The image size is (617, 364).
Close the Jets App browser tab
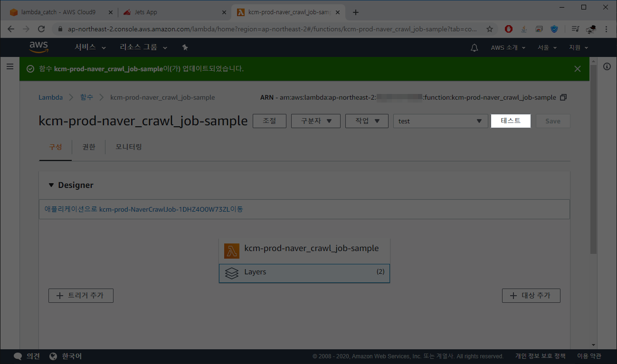pos(223,12)
